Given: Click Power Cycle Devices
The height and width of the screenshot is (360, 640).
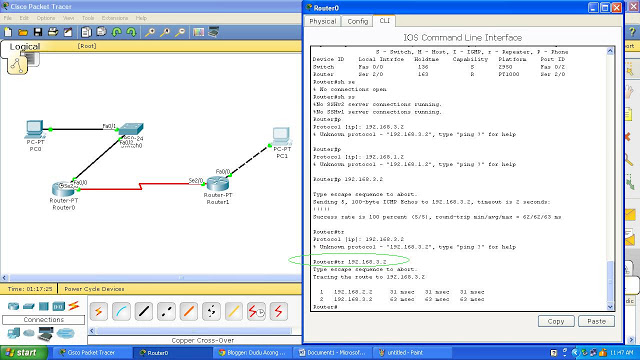Looking at the screenshot, I should coord(94,289).
